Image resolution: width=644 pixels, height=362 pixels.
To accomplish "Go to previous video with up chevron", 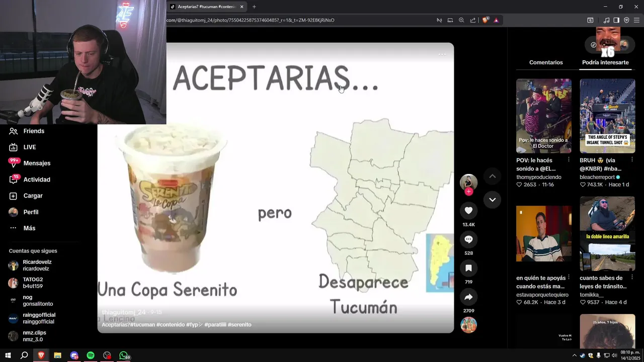I will coord(493,176).
